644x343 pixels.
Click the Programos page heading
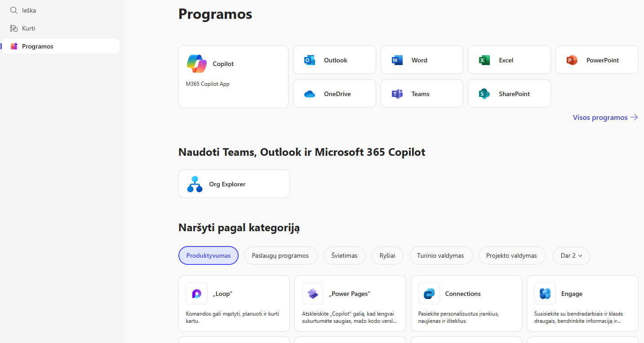point(215,14)
